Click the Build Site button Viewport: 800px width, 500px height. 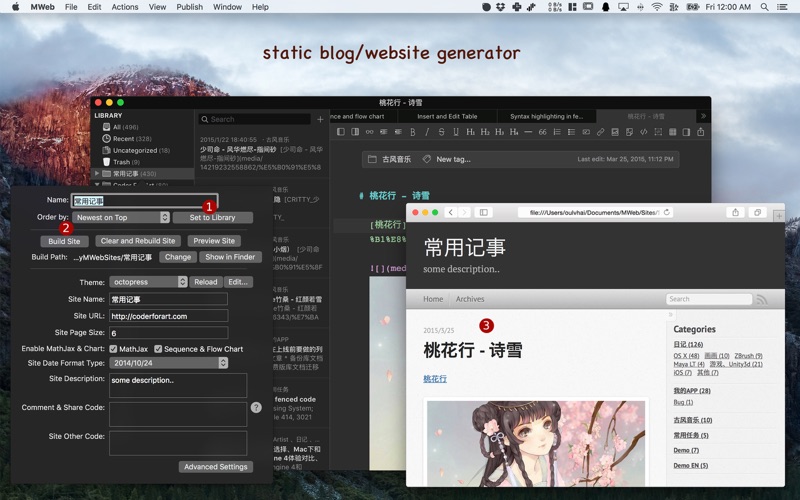tap(64, 241)
